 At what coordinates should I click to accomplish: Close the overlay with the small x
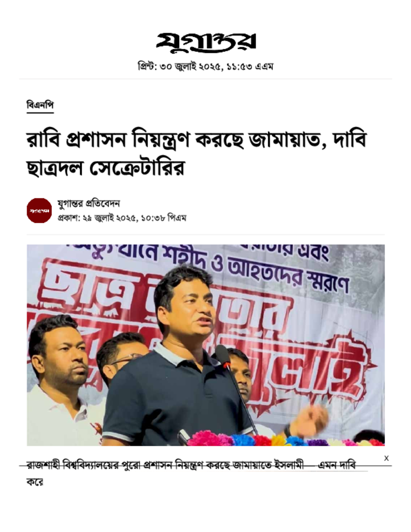click(386, 458)
